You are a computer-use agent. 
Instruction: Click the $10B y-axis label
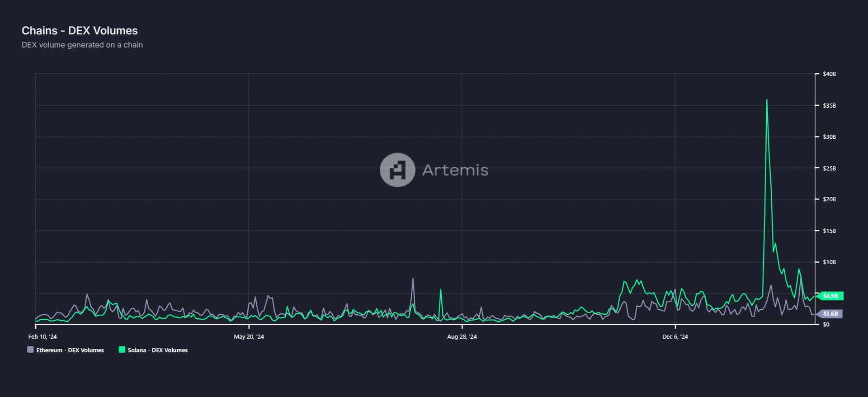829,262
